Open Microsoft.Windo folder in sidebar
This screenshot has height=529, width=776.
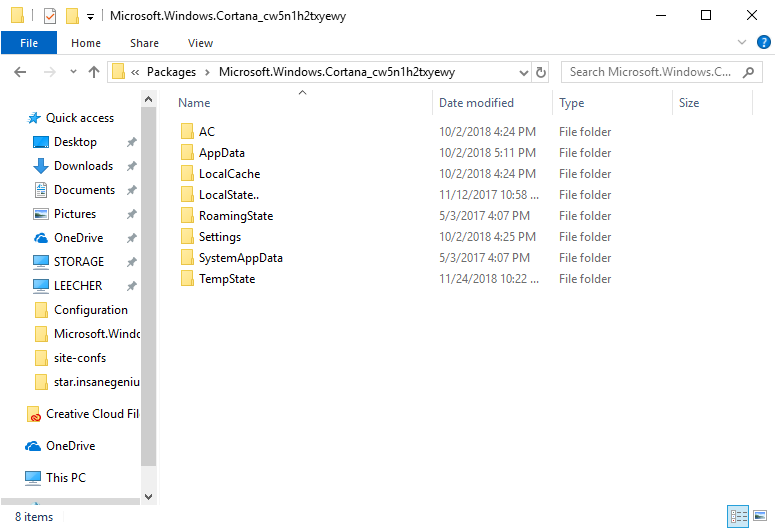pyautogui.click(x=97, y=334)
